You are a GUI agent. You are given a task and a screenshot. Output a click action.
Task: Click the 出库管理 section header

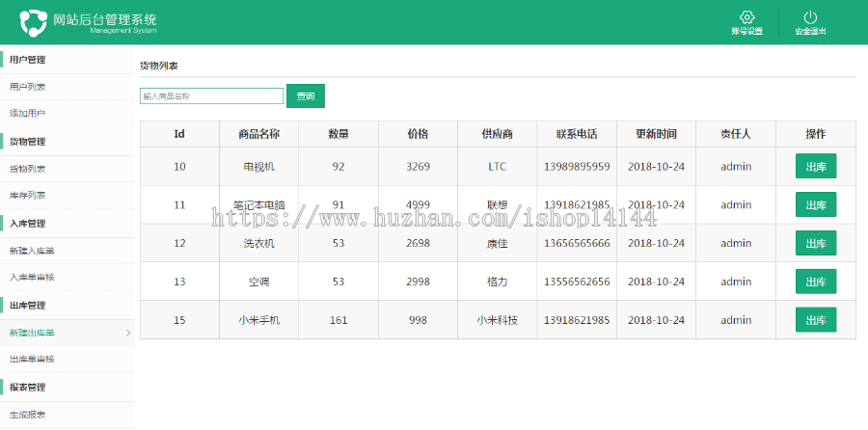[x=28, y=306]
